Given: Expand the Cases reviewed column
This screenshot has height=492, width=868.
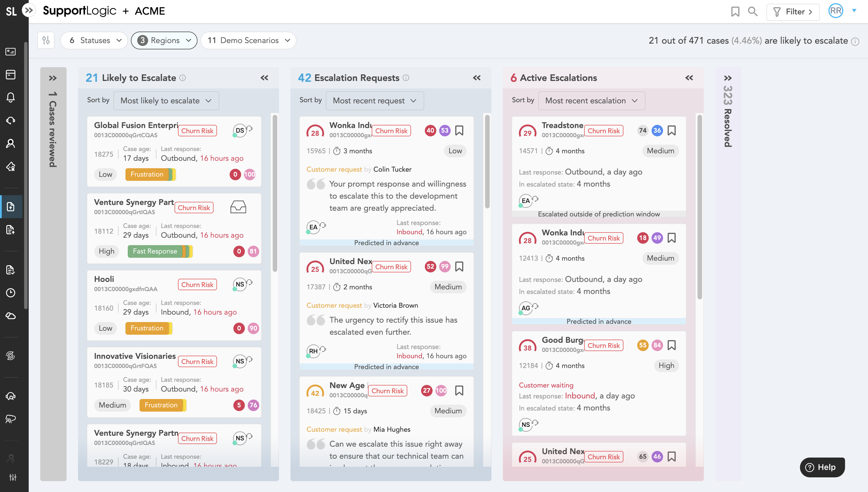Looking at the screenshot, I should [x=53, y=78].
